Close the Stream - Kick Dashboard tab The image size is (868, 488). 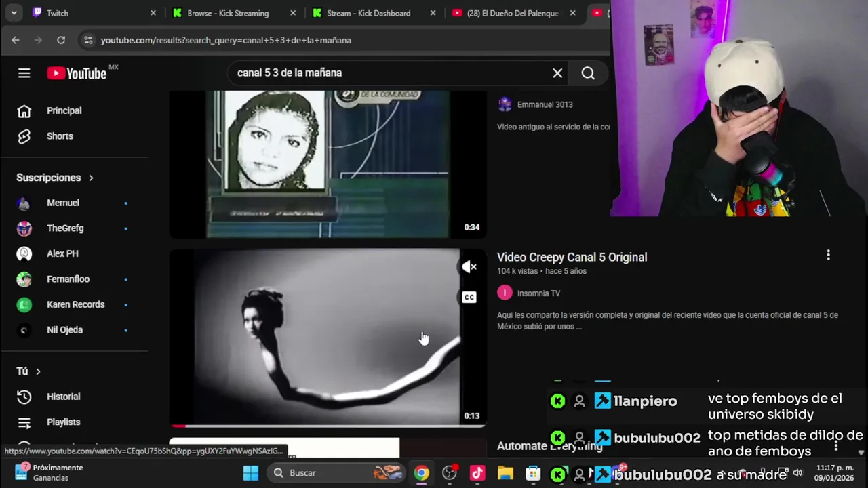tap(433, 13)
